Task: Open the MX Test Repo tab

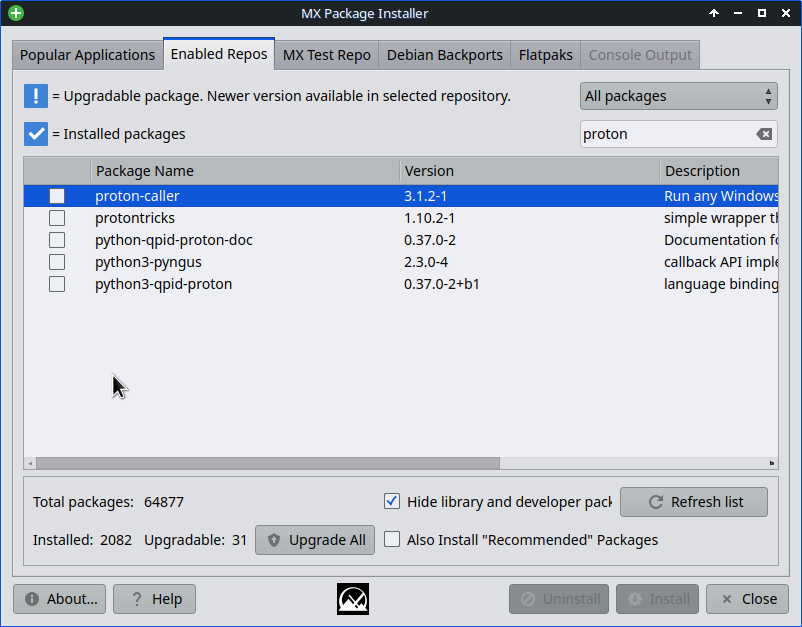Action: click(327, 55)
